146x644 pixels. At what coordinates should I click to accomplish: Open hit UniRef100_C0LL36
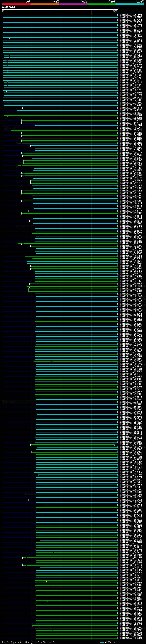131,75
